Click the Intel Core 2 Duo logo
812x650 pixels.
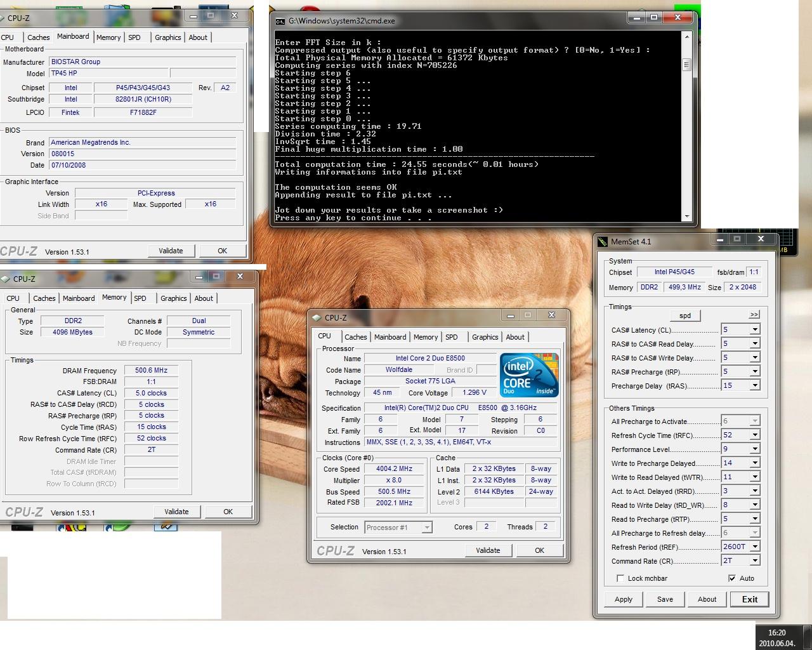pyautogui.click(x=529, y=376)
